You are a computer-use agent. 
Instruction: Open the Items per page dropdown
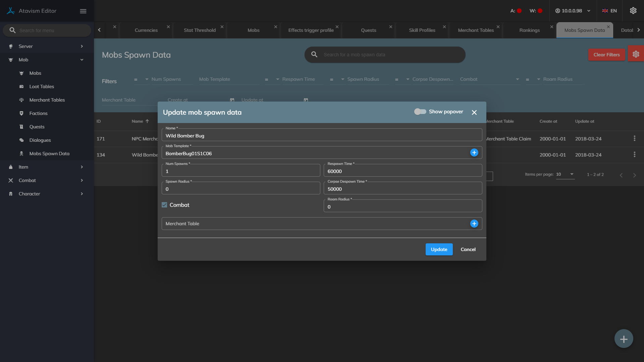tap(565, 174)
